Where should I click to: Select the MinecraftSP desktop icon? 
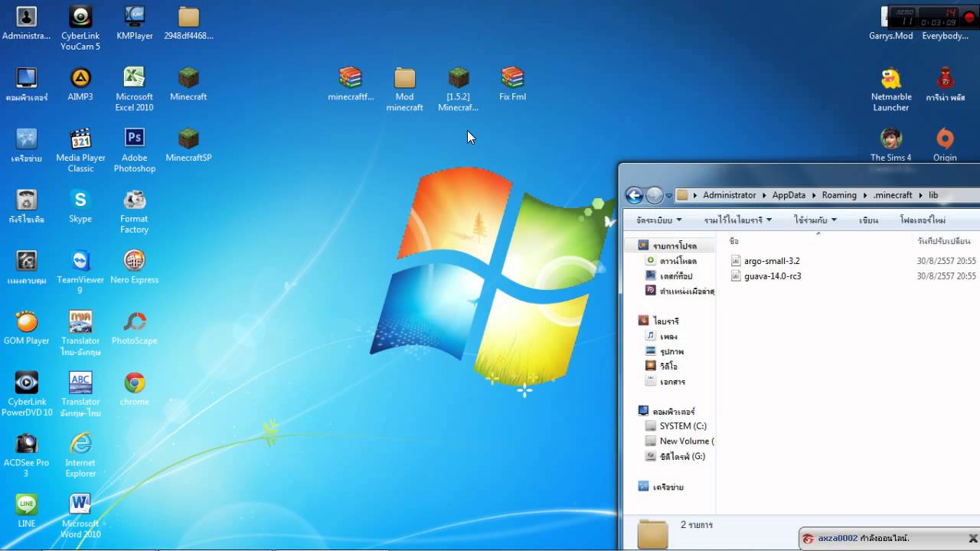tap(188, 145)
